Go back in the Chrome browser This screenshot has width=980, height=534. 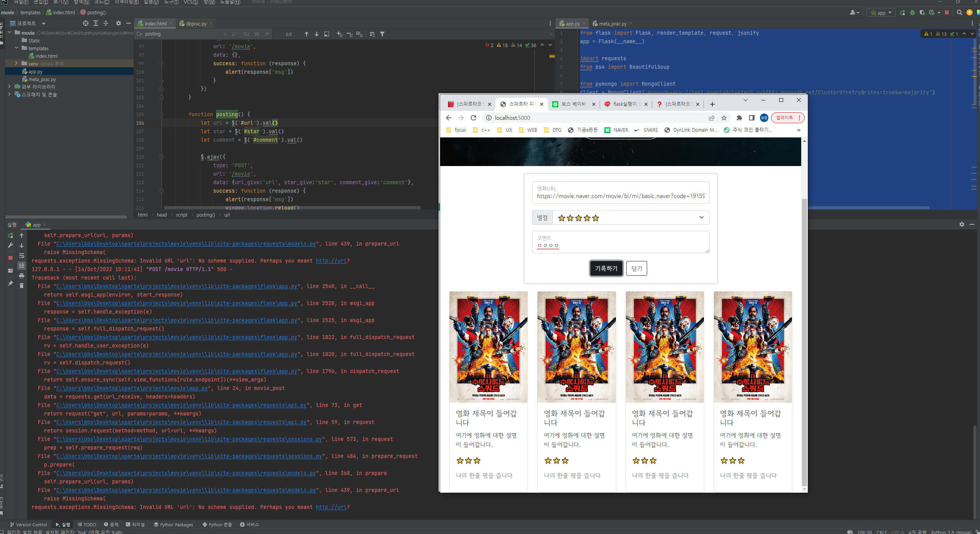pyautogui.click(x=448, y=118)
